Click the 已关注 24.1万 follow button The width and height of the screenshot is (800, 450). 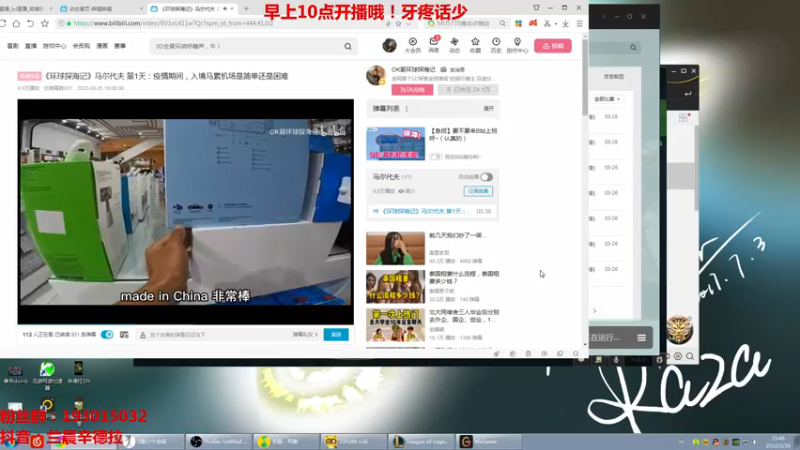[468, 90]
